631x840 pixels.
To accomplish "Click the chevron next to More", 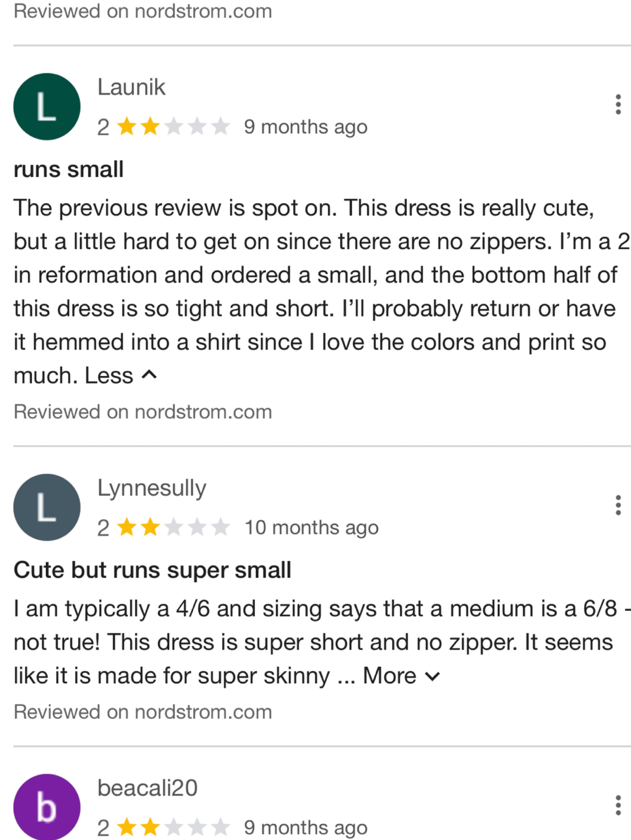I will click(432, 677).
